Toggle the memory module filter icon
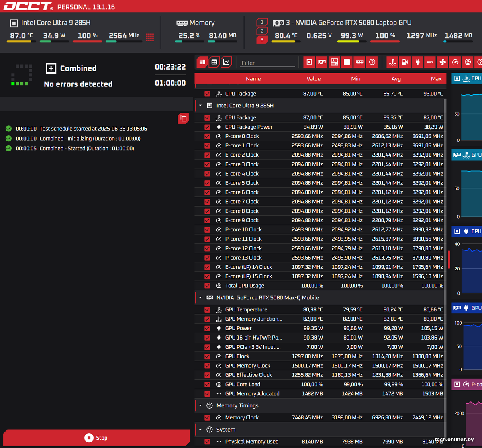 click(x=359, y=62)
